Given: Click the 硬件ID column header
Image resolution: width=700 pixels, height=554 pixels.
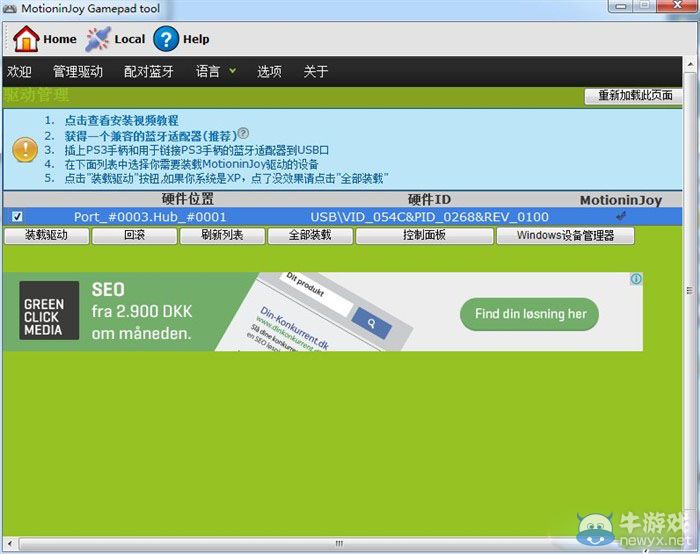Looking at the screenshot, I should click(429, 199).
